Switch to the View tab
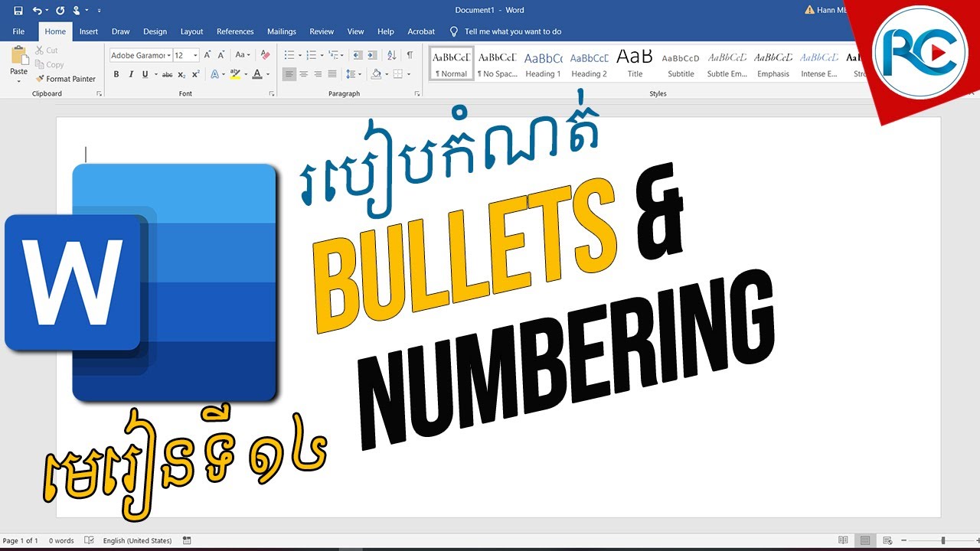This screenshot has width=980, height=551. pos(355,31)
